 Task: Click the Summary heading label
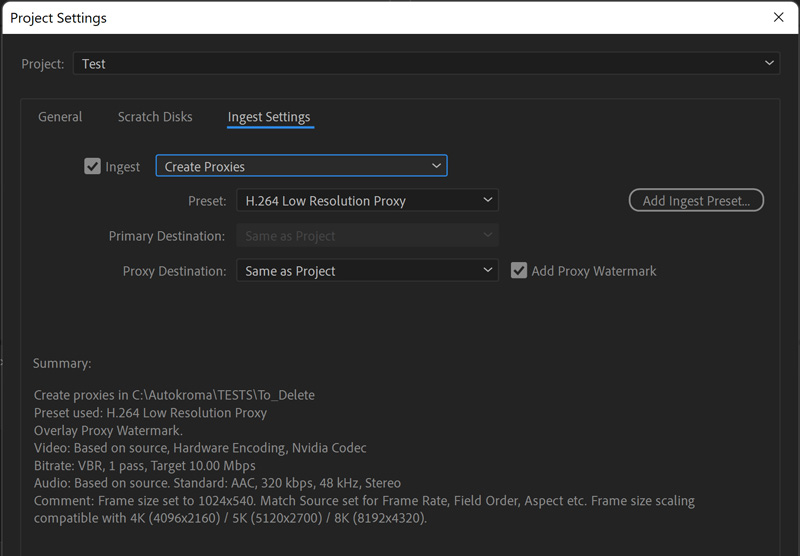coord(62,363)
